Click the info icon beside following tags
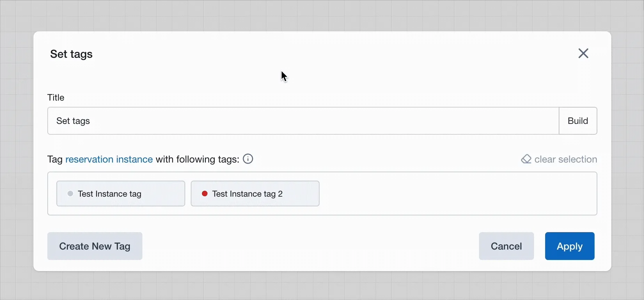 tap(248, 159)
